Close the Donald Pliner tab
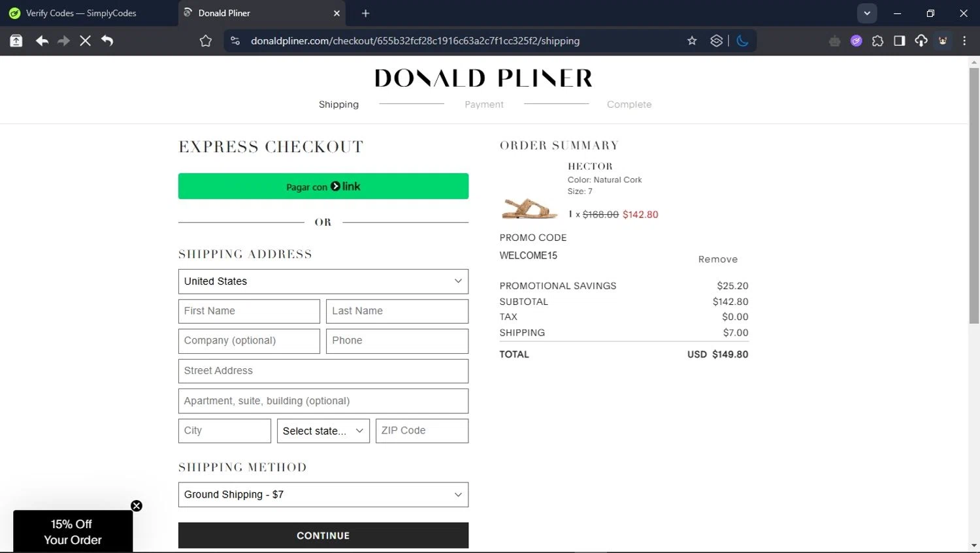This screenshot has height=553, width=980. (x=336, y=13)
